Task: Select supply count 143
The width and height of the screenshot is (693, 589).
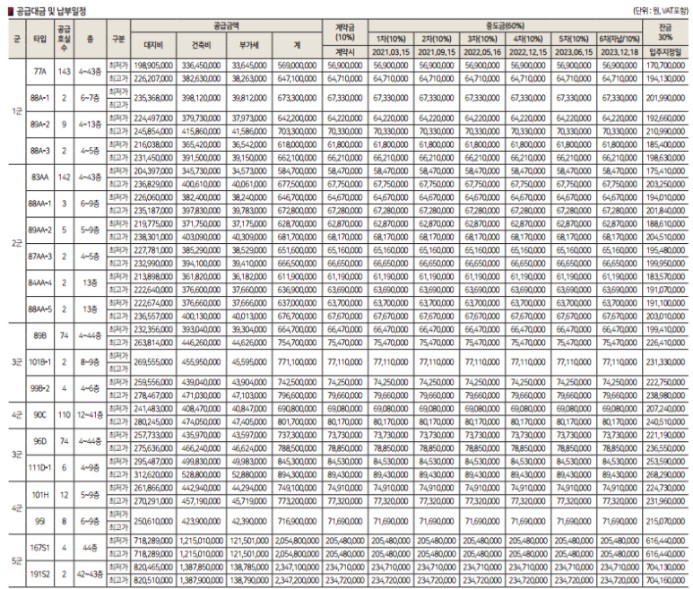Action: coord(64,72)
